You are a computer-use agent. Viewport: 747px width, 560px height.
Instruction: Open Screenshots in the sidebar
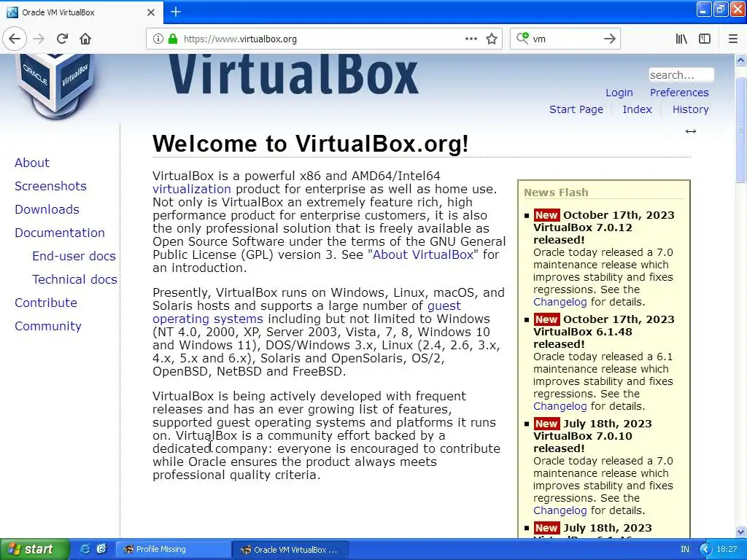click(x=50, y=186)
